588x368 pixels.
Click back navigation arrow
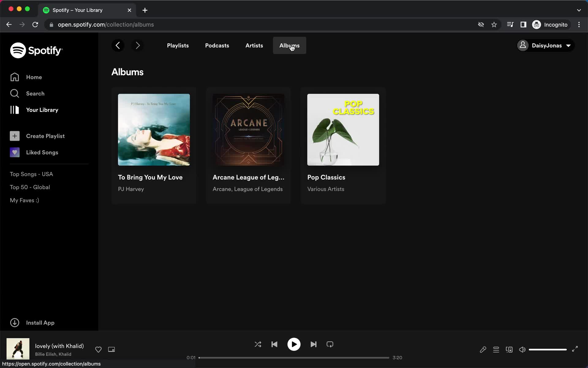click(x=117, y=45)
